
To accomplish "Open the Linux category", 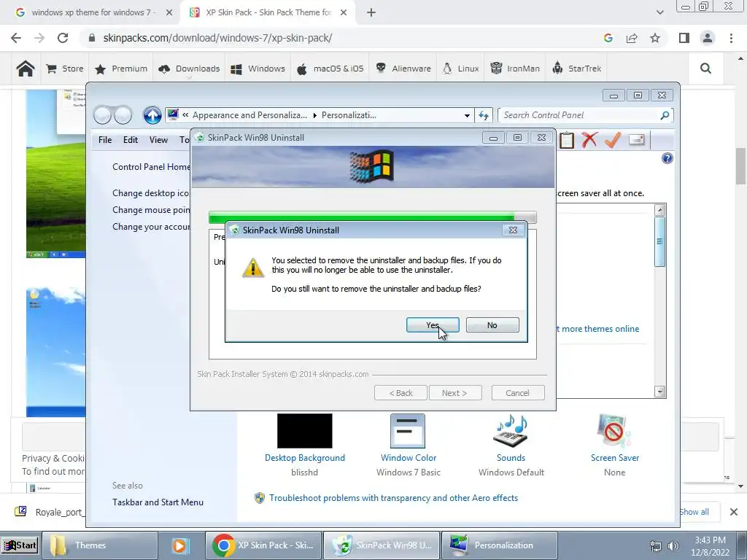I will pyautogui.click(x=460, y=69).
